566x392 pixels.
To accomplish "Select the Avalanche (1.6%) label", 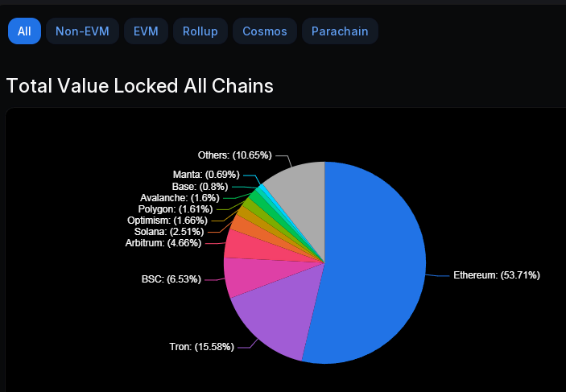I will tap(180, 198).
